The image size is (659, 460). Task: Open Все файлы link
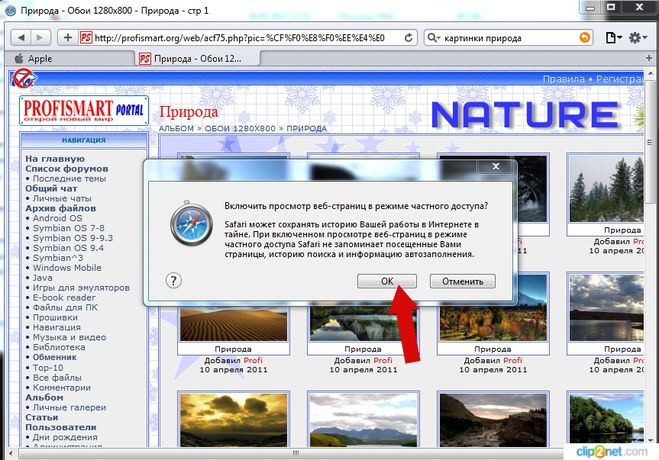pyautogui.click(x=57, y=378)
